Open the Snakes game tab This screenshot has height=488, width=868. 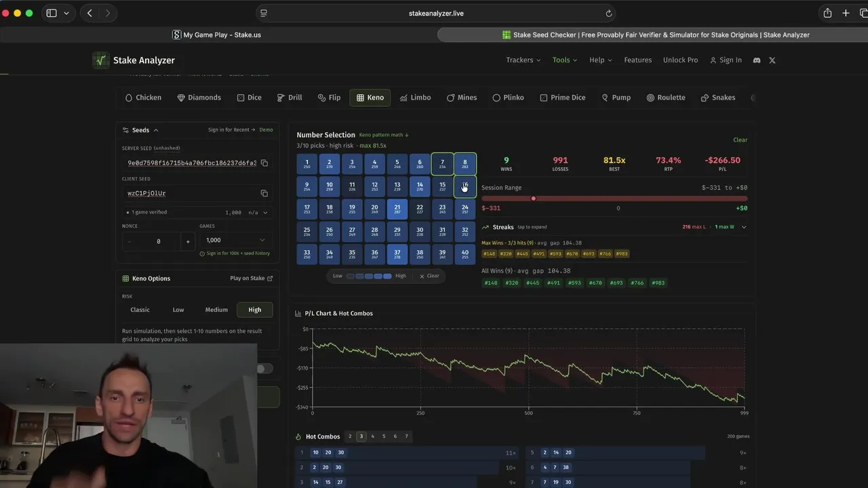pos(718,98)
